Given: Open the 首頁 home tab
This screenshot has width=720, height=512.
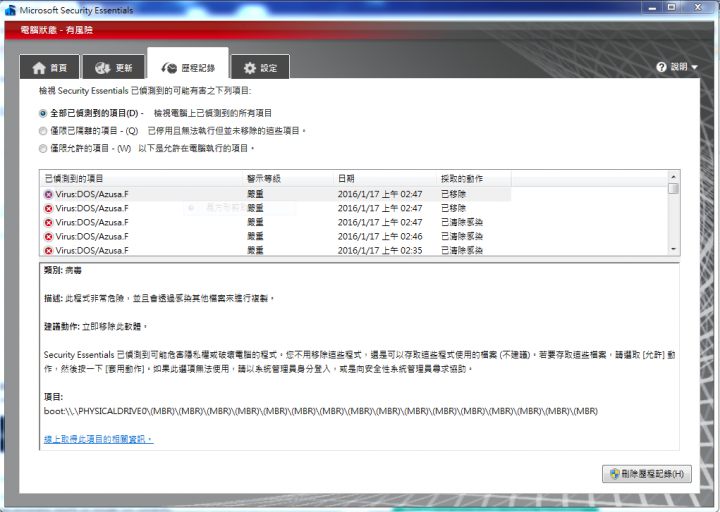Looking at the screenshot, I should [50, 67].
